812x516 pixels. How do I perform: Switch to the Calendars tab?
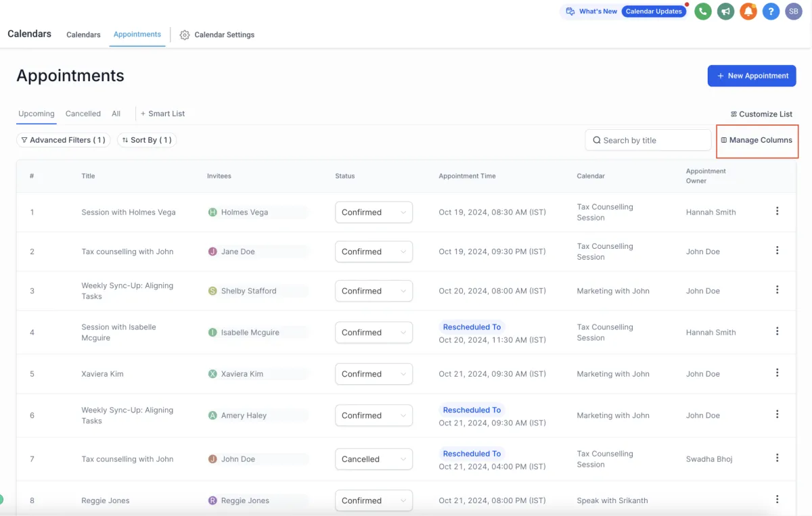[83, 34]
